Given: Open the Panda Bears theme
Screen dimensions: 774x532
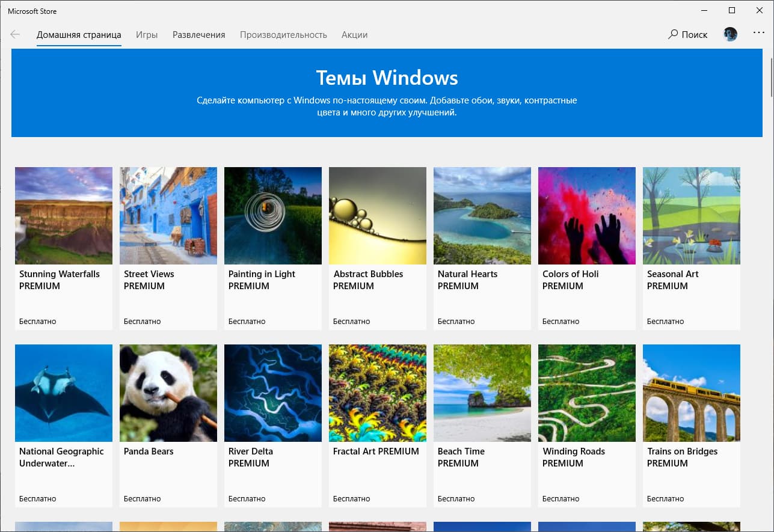Looking at the screenshot, I should pyautogui.click(x=168, y=393).
